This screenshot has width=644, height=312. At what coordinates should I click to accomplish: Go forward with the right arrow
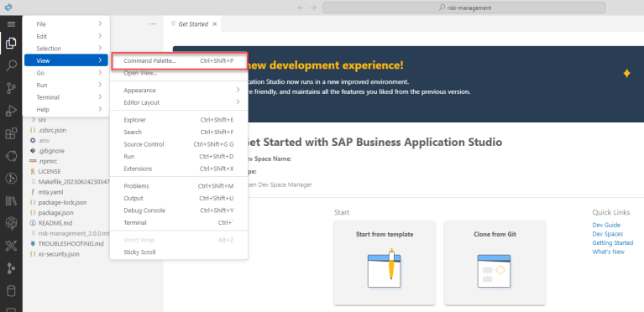click(313, 8)
